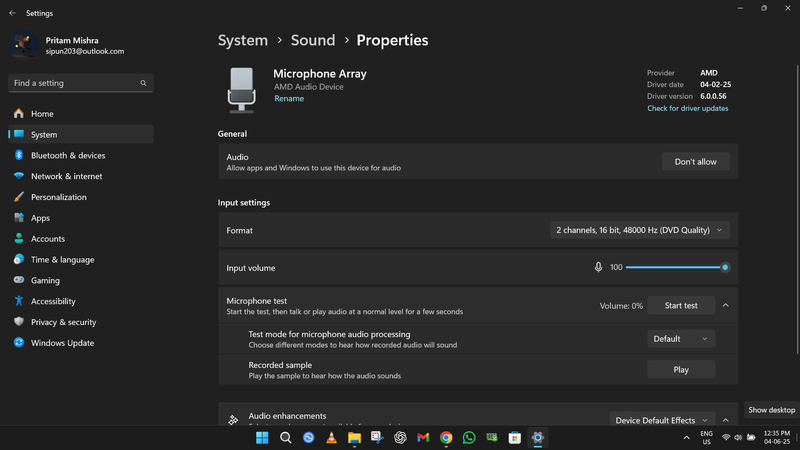Image resolution: width=800 pixels, height=450 pixels.
Task: Go back with the Settings back arrow
Action: [12, 13]
